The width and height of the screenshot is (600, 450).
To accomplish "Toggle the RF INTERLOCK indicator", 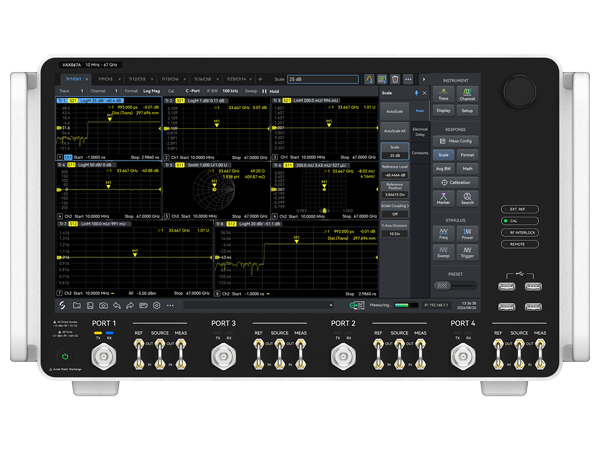I will [x=520, y=233].
